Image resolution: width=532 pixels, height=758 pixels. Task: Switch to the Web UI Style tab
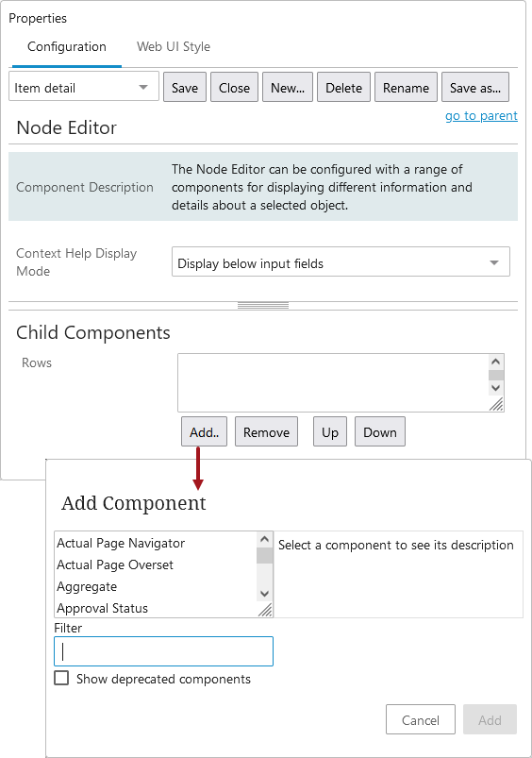174,46
